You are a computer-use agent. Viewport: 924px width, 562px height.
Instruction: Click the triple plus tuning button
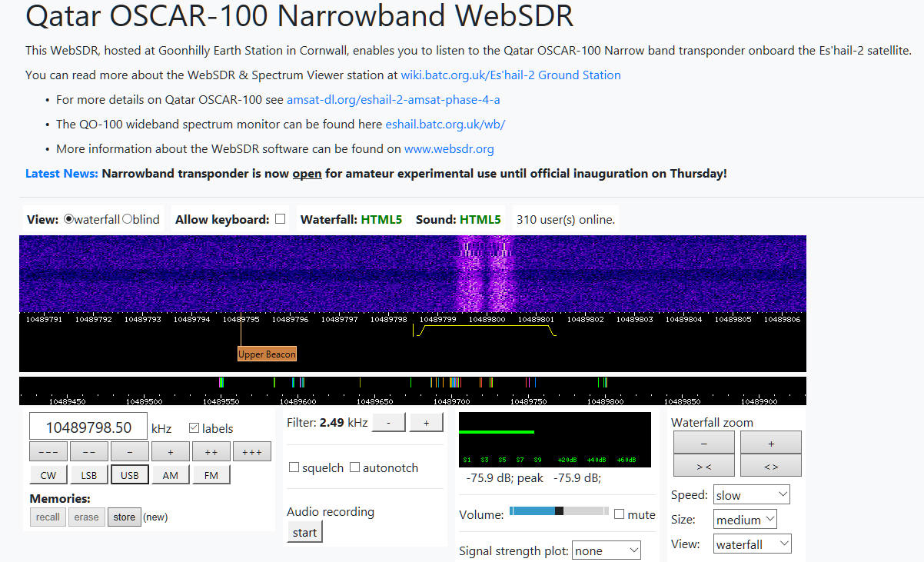point(252,452)
